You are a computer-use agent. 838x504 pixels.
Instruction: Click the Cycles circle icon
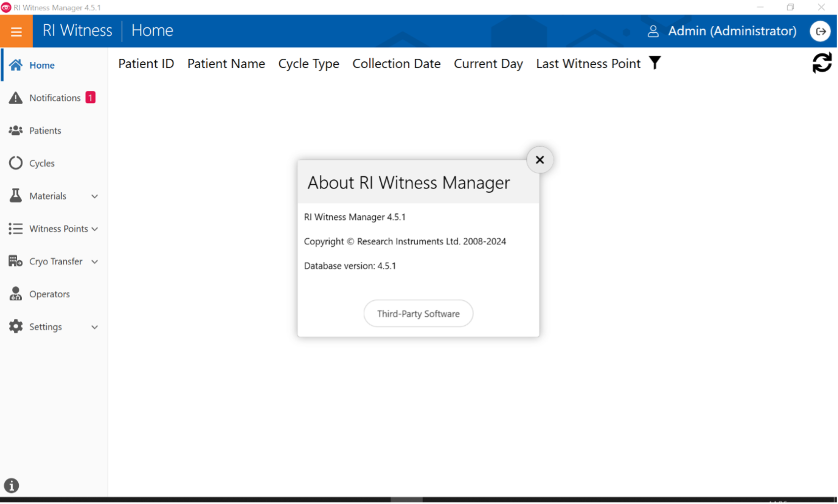(16, 163)
